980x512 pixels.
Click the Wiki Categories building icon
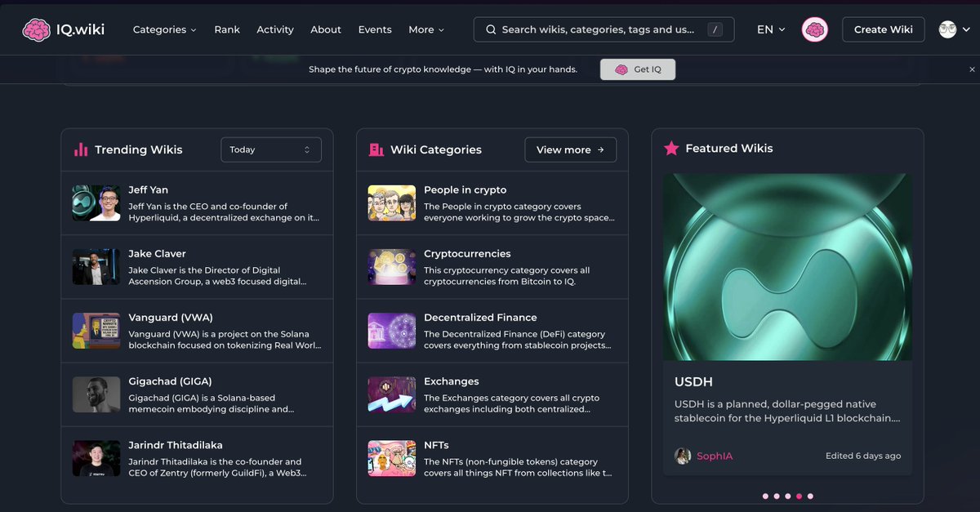376,149
